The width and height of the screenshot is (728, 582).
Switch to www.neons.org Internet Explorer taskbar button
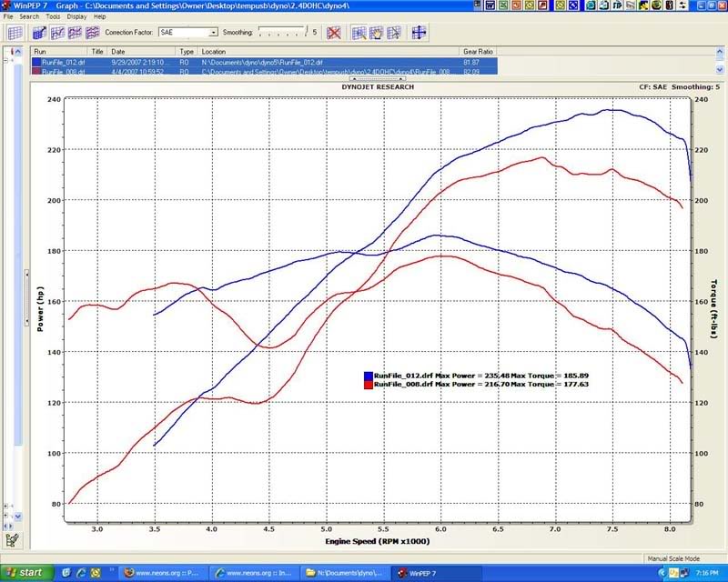coord(254,573)
